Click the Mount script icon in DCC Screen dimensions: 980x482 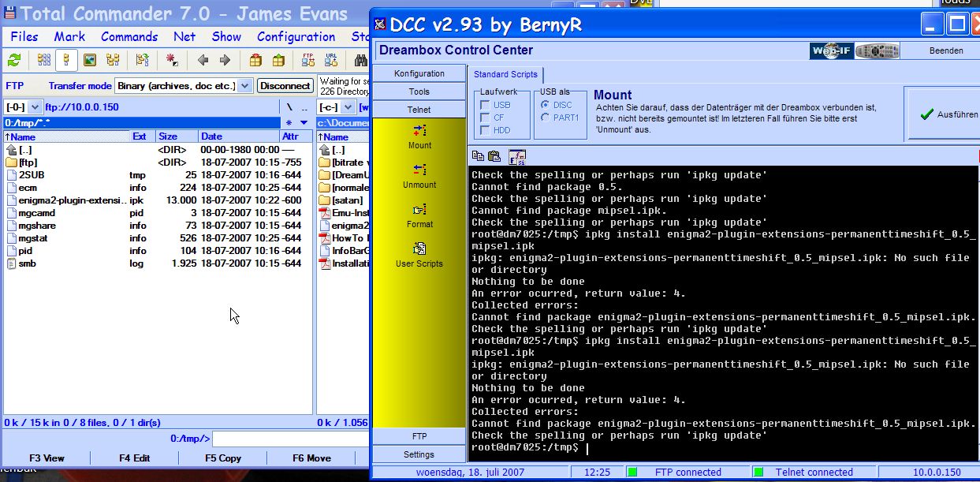(419, 136)
